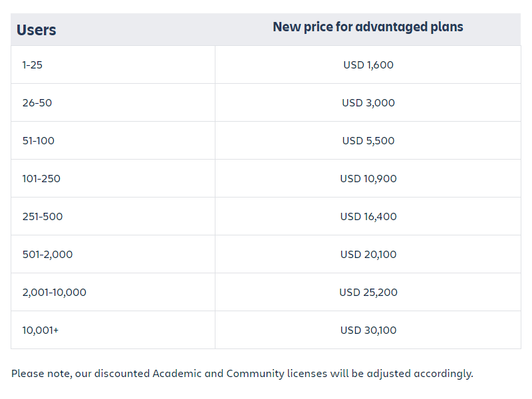
Task: Select the USD 30,100 price cell
Action: 368,331
